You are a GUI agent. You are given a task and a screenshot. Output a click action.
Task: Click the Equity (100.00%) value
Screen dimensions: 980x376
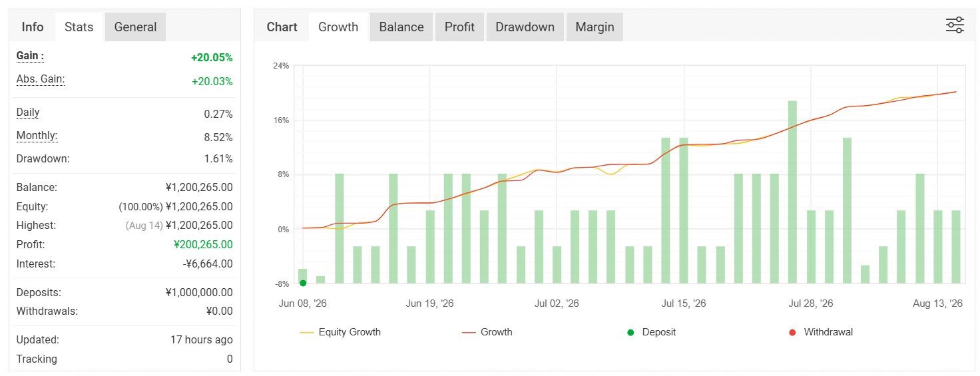coord(176,207)
